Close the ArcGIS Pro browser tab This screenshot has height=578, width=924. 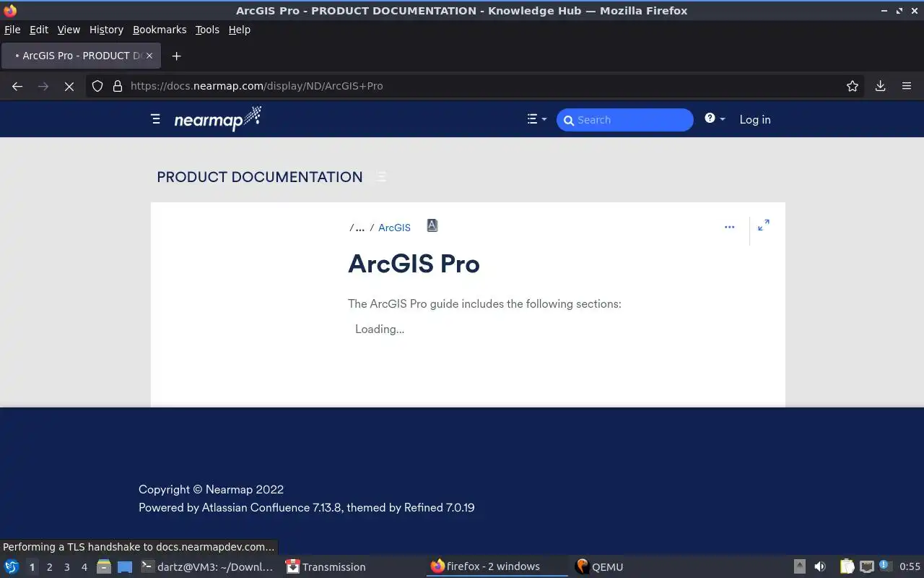[149, 56]
